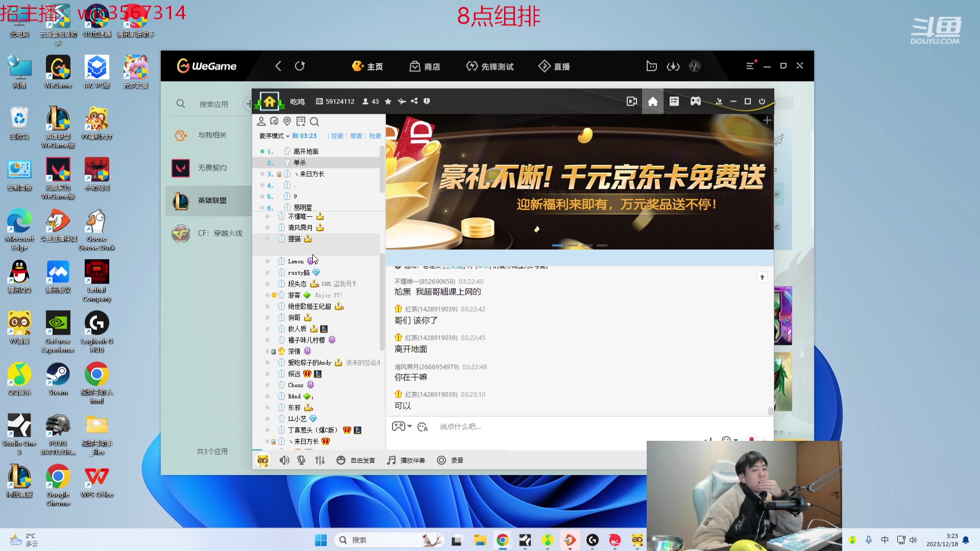The height and width of the screenshot is (551, 980).
Task: Open File Explorer from the taskbar
Action: coord(480,540)
